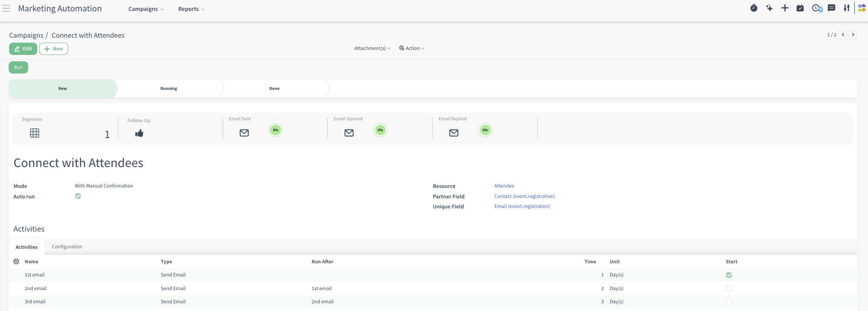This screenshot has height=311, width=868.
Task: Open the clock activities icon with badge
Action: pyautogui.click(x=817, y=8)
